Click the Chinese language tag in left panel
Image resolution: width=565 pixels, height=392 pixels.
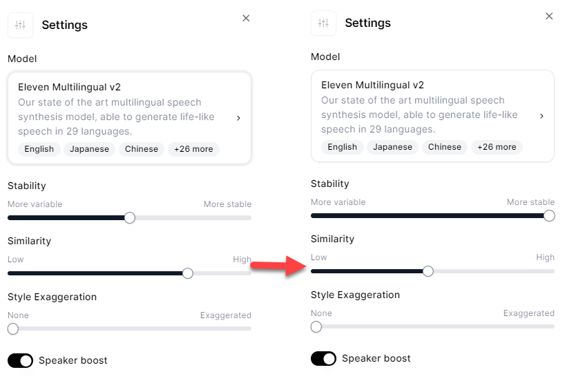click(x=142, y=149)
